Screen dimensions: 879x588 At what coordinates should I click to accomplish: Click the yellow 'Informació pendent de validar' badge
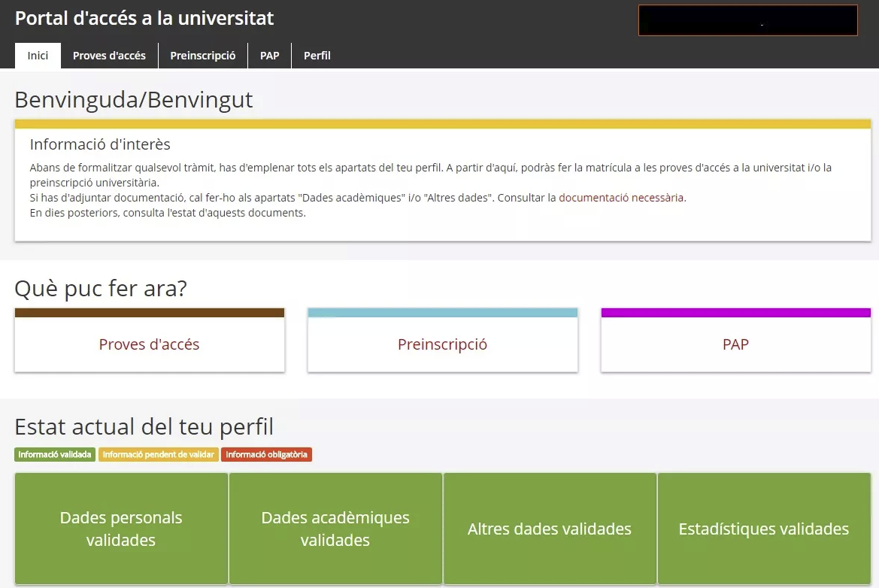click(x=158, y=454)
